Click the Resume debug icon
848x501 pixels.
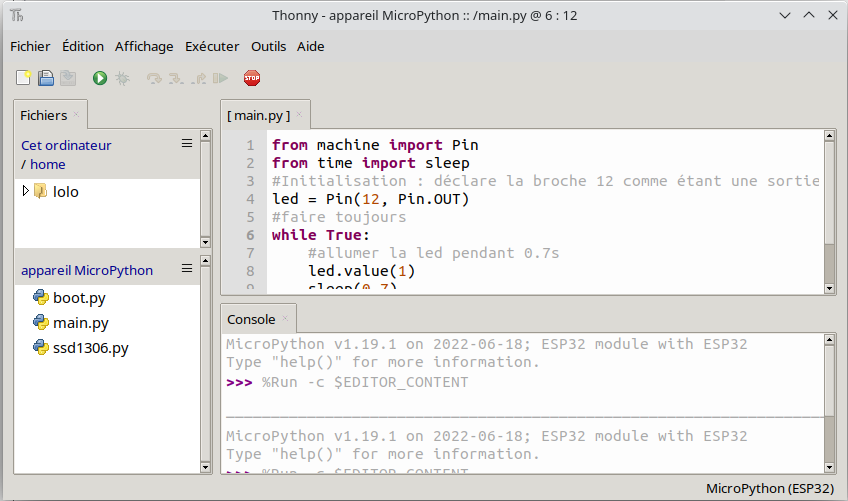220,78
